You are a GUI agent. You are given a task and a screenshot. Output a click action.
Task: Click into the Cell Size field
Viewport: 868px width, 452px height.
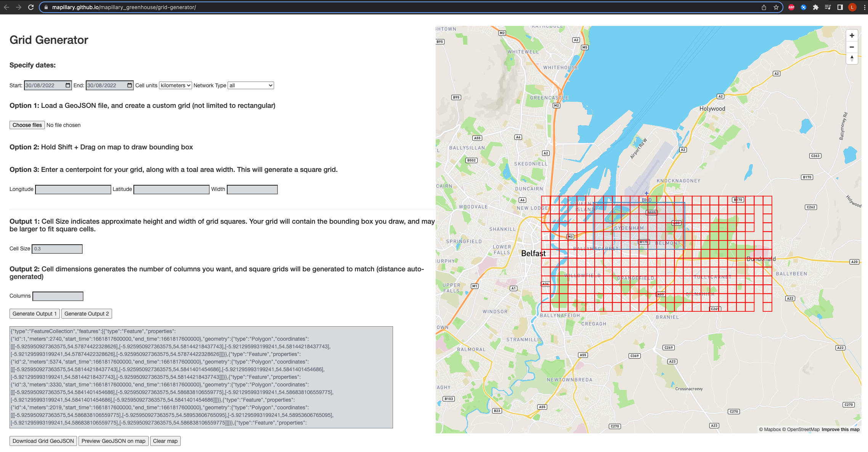(57, 249)
